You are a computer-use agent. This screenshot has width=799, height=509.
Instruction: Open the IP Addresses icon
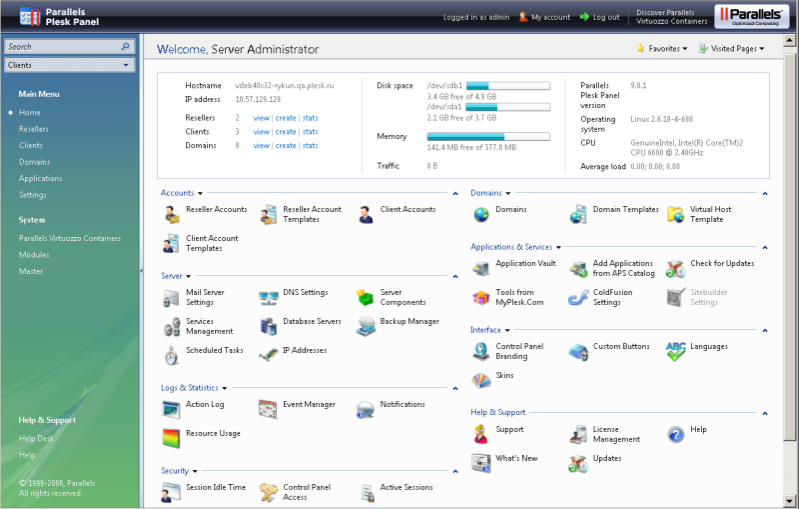click(269, 354)
